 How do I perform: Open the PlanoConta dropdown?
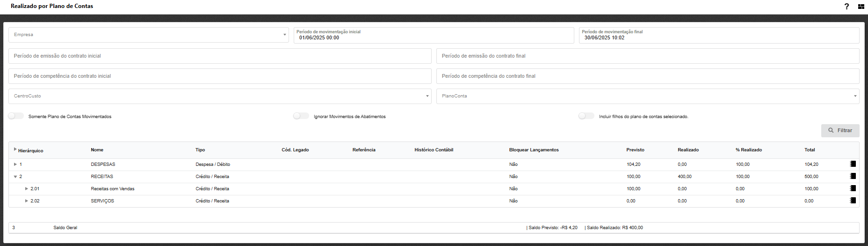pos(648,96)
